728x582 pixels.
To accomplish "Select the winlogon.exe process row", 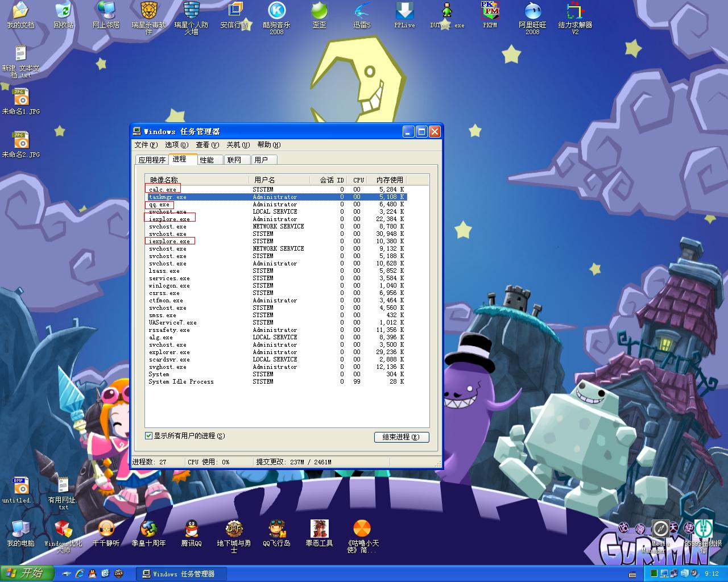I will point(276,285).
